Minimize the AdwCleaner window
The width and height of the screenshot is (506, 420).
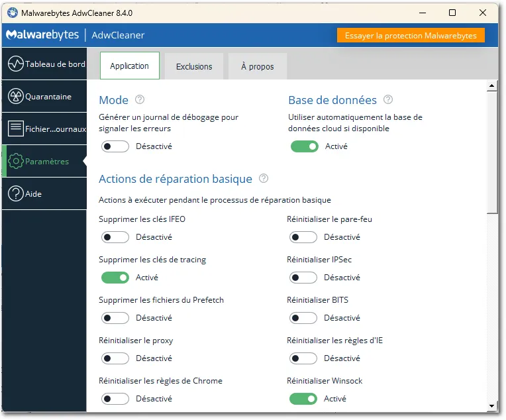tap(423, 13)
